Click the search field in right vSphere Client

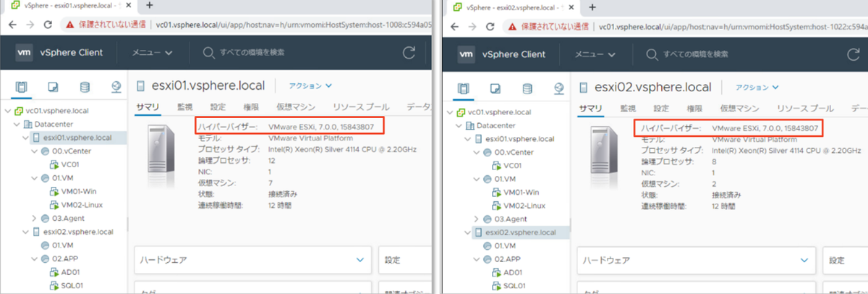click(696, 54)
